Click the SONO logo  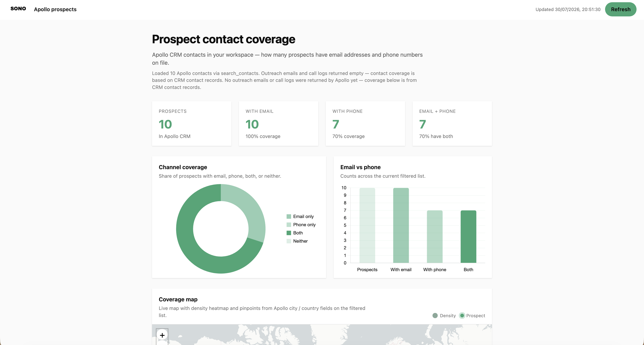pyautogui.click(x=18, y=9)
